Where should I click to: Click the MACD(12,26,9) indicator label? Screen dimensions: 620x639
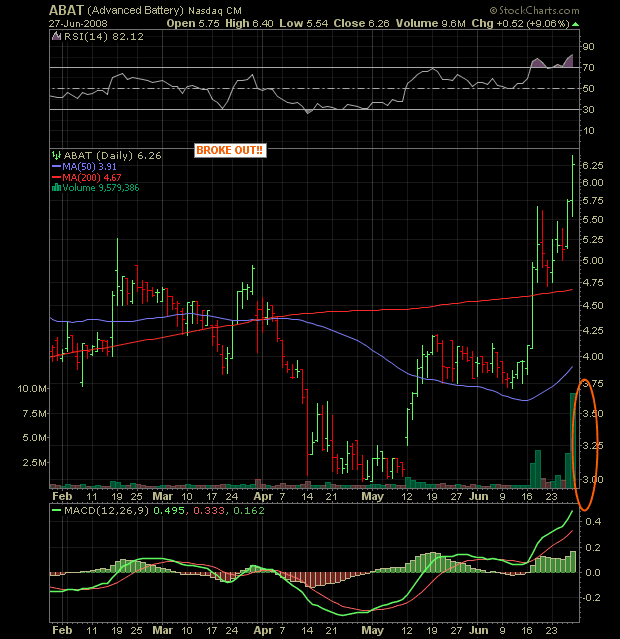[106, 510]
